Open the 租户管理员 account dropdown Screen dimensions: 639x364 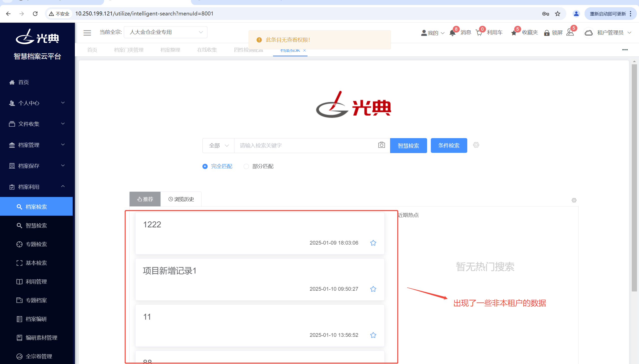tap(608, 33)
